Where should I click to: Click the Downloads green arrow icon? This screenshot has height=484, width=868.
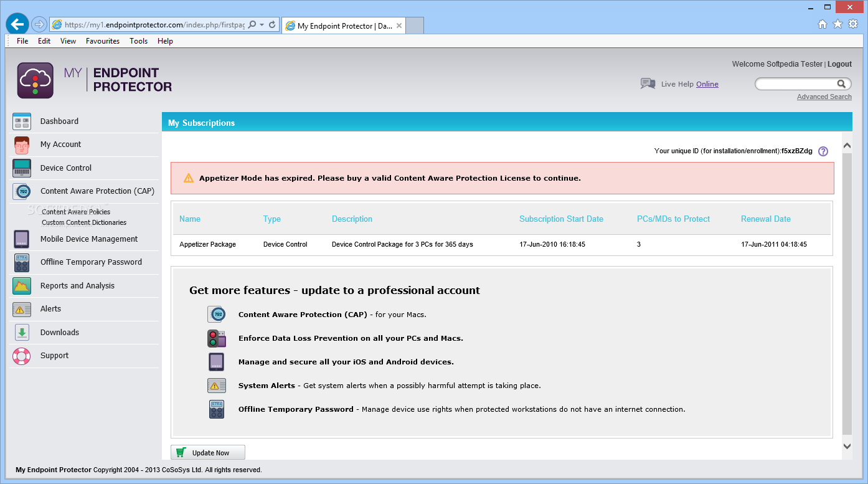22,333
